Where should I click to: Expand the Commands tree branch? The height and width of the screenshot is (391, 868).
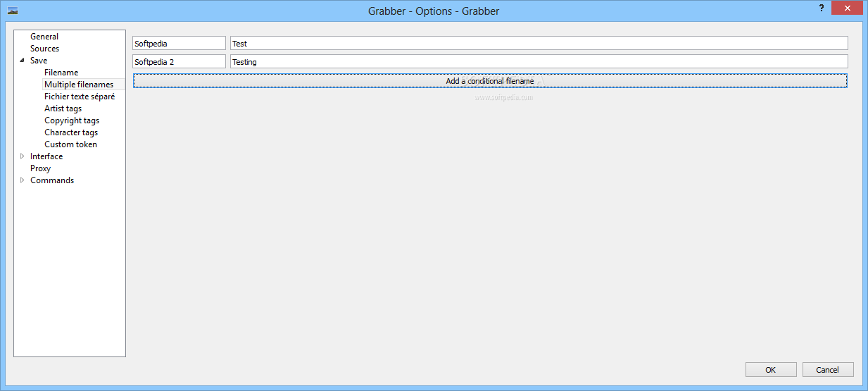tap(23, 180)
